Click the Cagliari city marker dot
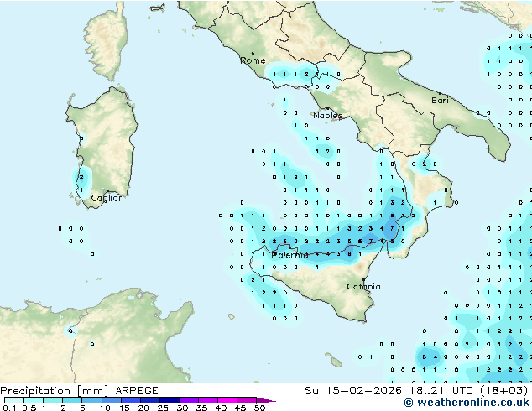This screenshot has height=411, width=532. click(107, 191)
